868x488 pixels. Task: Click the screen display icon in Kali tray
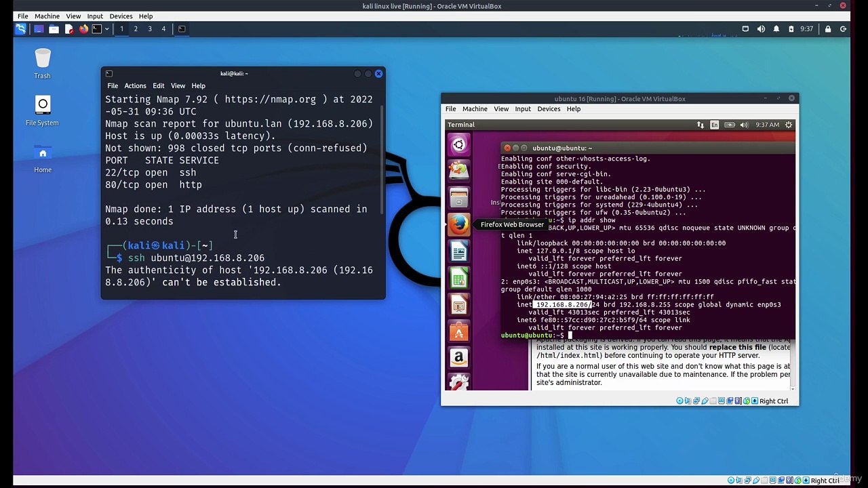pos(745,29)
